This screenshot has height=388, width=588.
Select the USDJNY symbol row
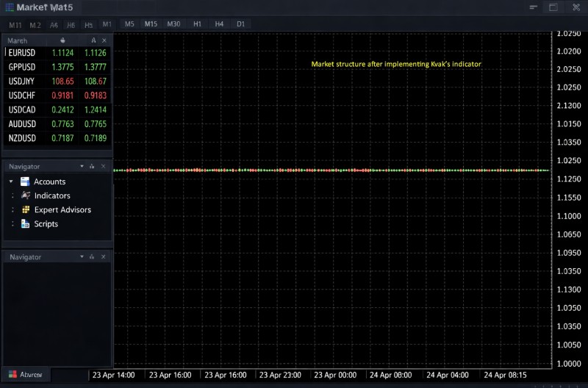point(58,82)
